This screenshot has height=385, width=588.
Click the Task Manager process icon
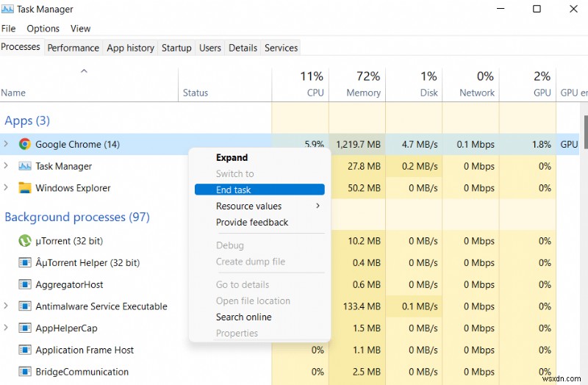coord(25,167)
